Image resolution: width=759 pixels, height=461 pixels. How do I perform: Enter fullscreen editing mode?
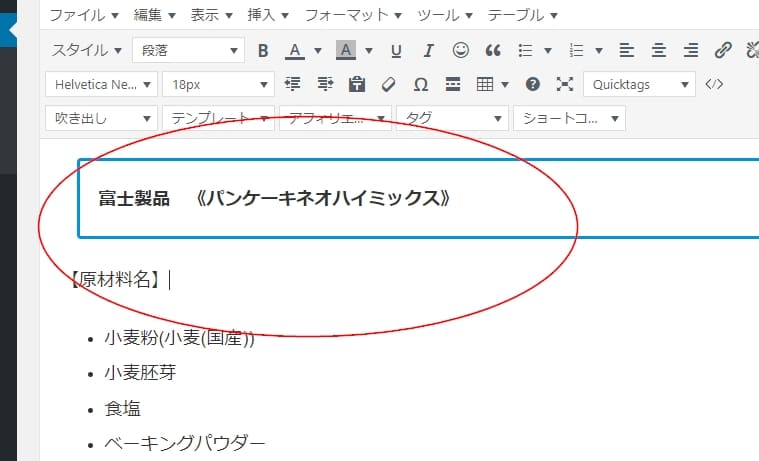coord(564,84)
